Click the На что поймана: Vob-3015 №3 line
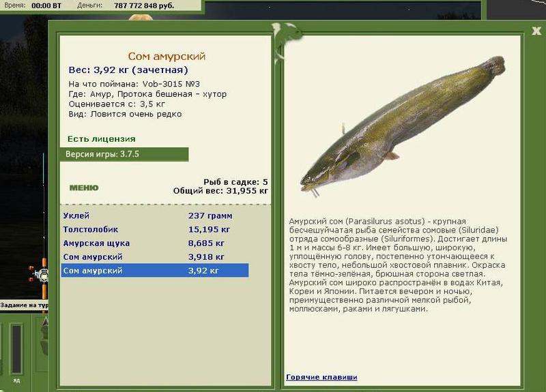The image size is (546, 392). (x=134, y=84)
